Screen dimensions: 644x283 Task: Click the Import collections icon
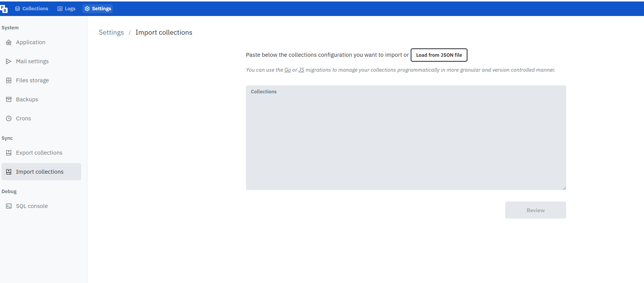(x=9, y=172)
